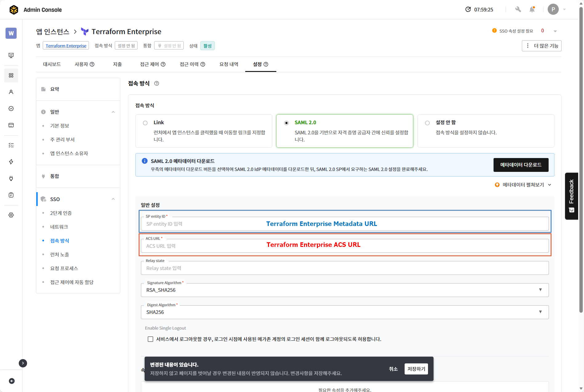Open the gear settings icon in sidebar
Viewport: 584px width, 392px height.
tap(11, 215)
